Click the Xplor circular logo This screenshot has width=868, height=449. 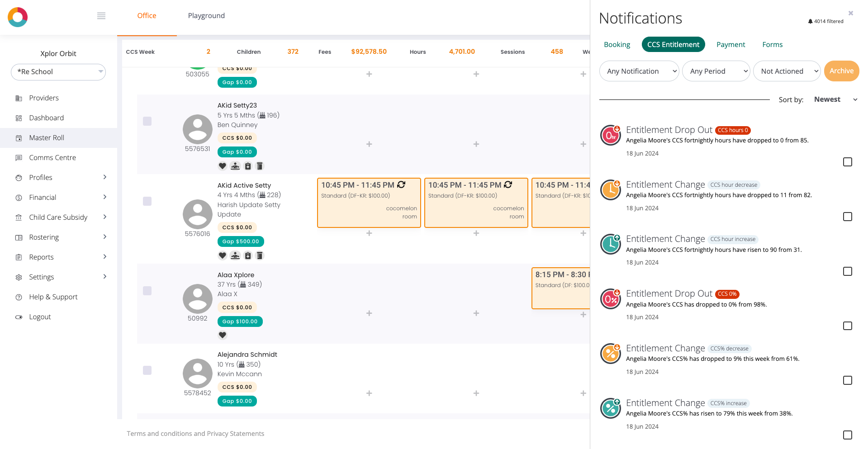18,17
